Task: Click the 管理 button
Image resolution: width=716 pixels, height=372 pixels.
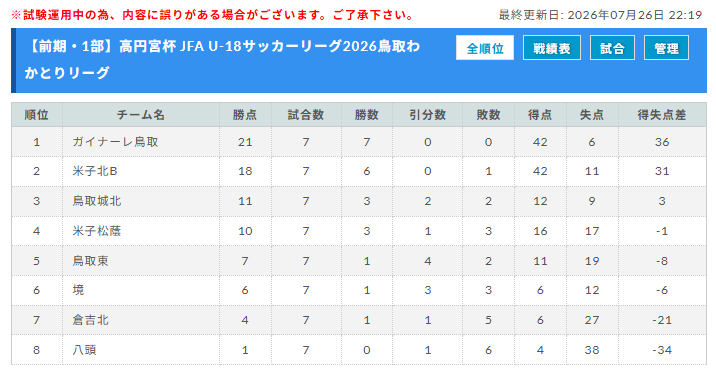Action: point(666,48)
